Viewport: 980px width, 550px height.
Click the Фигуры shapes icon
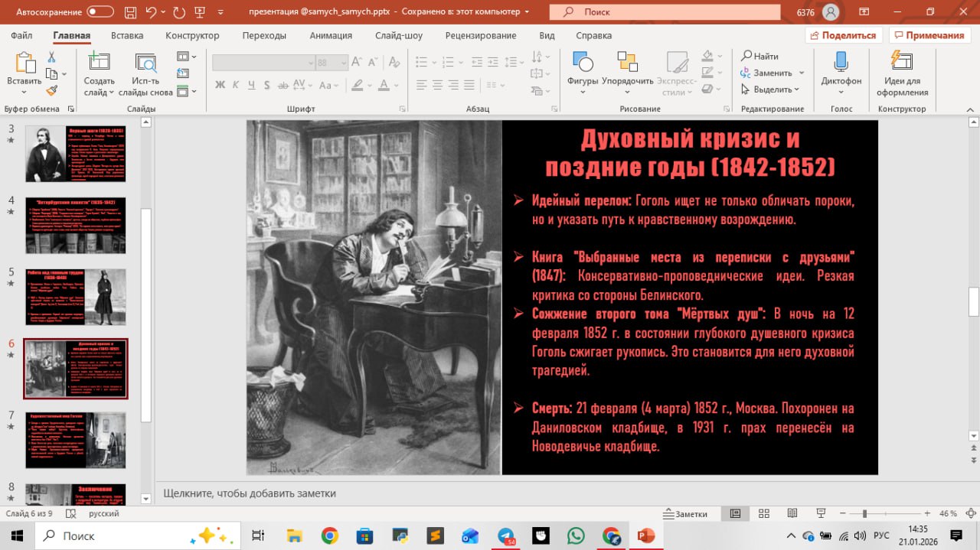(583, 62)
